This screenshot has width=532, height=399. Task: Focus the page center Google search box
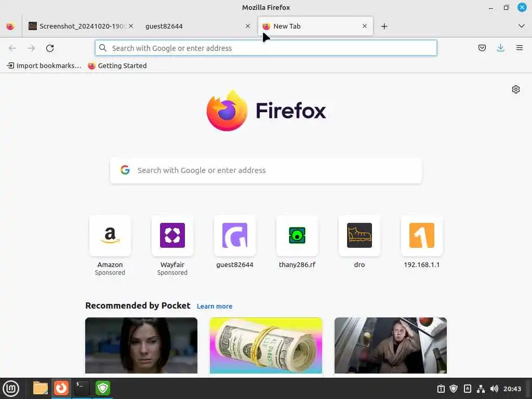coord(265,170)
